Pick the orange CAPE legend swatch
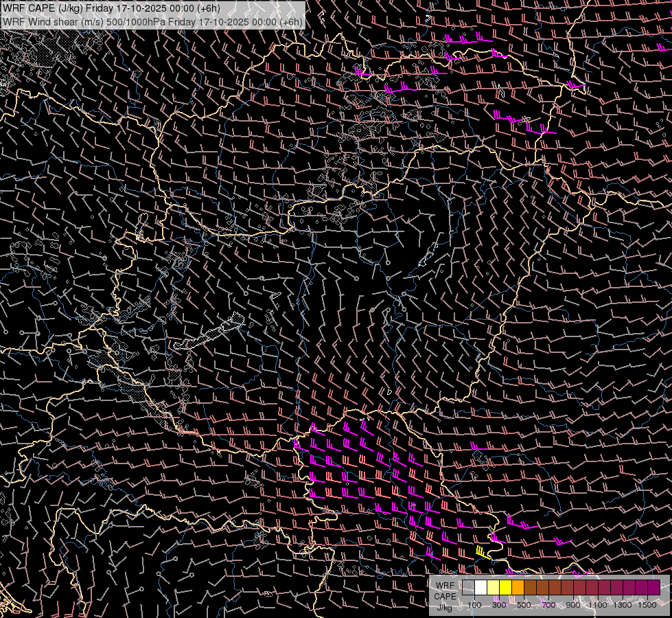The width and height of the screenshot is (672, 618). click(x=518, y=588)
